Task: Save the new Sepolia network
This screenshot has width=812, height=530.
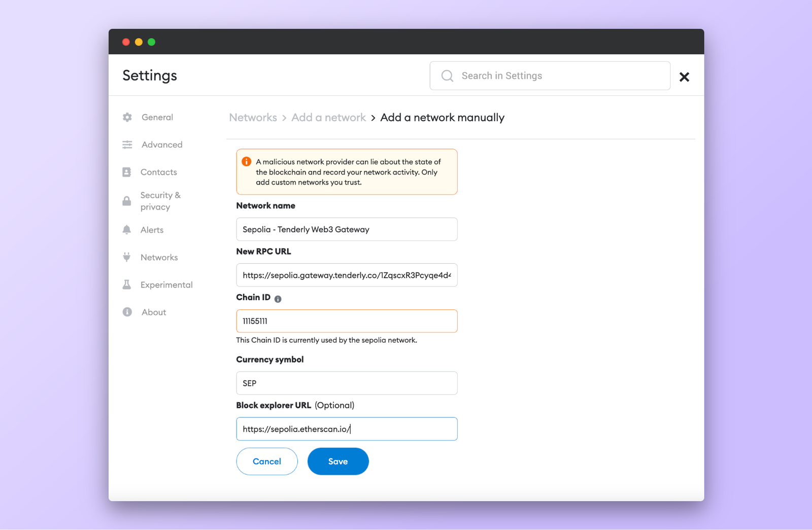Action: tap(337, 461)
